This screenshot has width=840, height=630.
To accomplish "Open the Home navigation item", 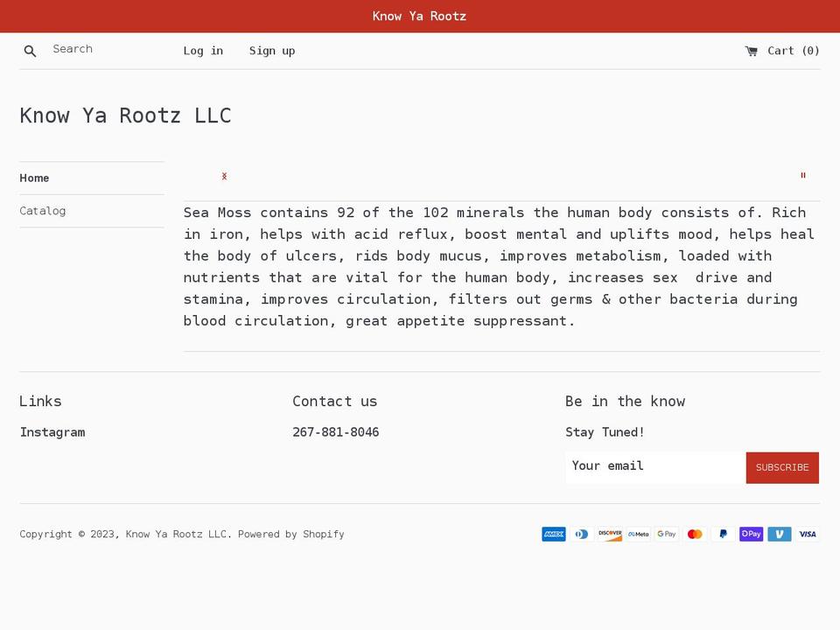I will pyautogui.click(x=34, y=178).
